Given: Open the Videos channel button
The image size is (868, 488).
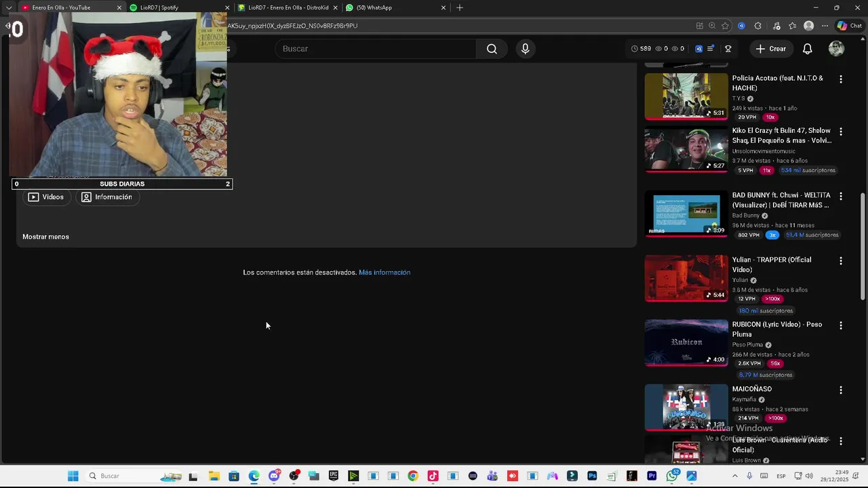Looking at the screenshot, I should click(x=46, y=197).
